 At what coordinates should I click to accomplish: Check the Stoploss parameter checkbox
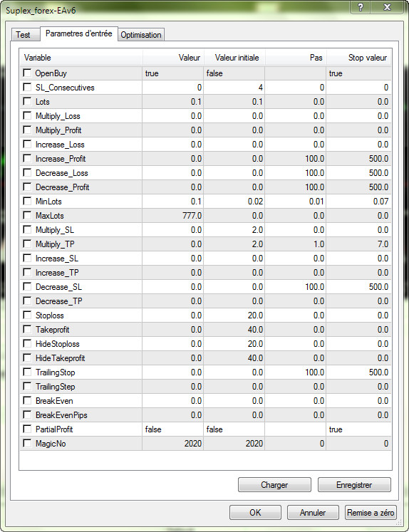27,315
